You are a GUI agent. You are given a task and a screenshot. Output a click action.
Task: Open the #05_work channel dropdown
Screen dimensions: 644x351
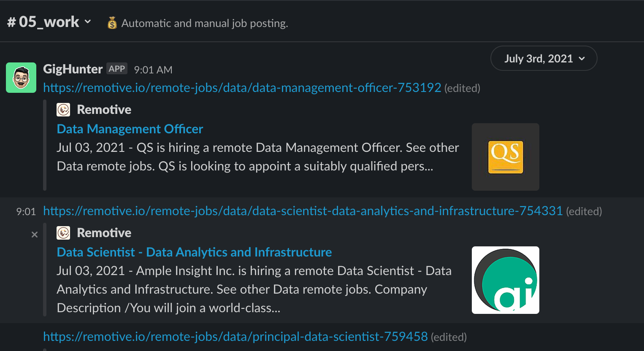point(49,22)
